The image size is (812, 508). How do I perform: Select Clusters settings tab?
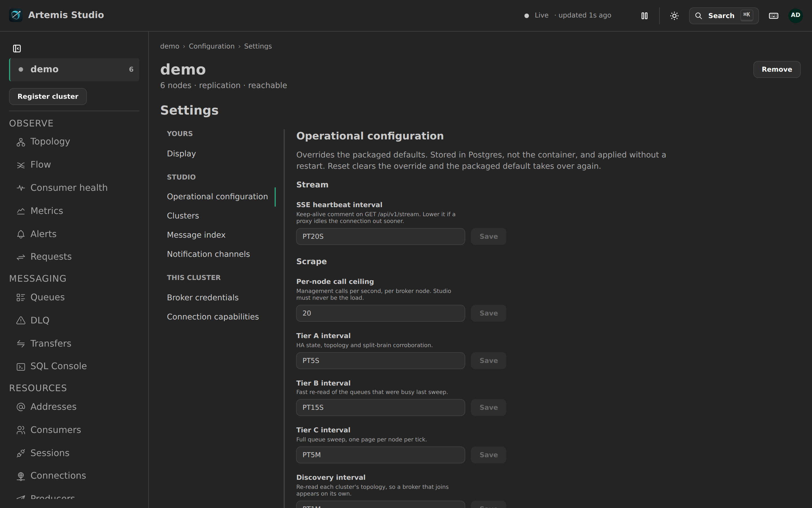point(218,216)
